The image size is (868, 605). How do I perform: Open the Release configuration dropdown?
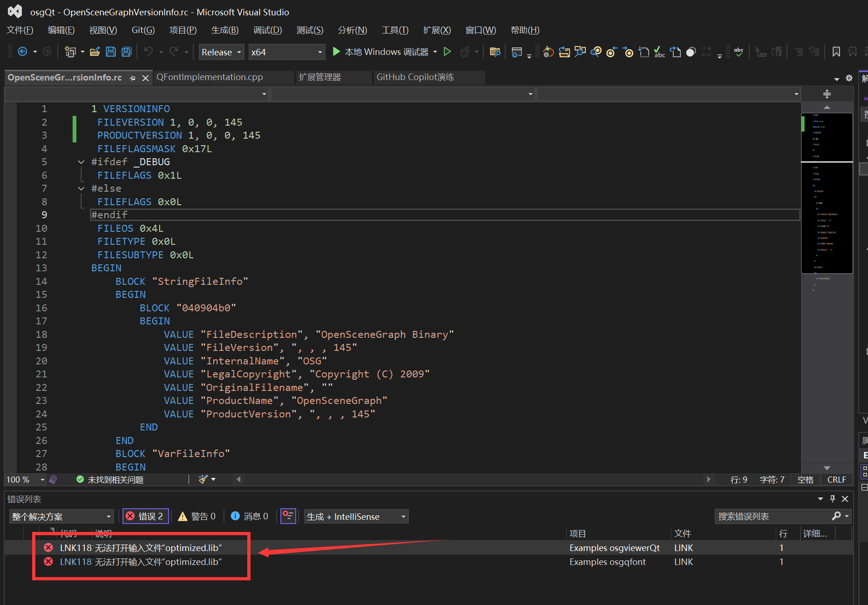click(x=221, y=52)
